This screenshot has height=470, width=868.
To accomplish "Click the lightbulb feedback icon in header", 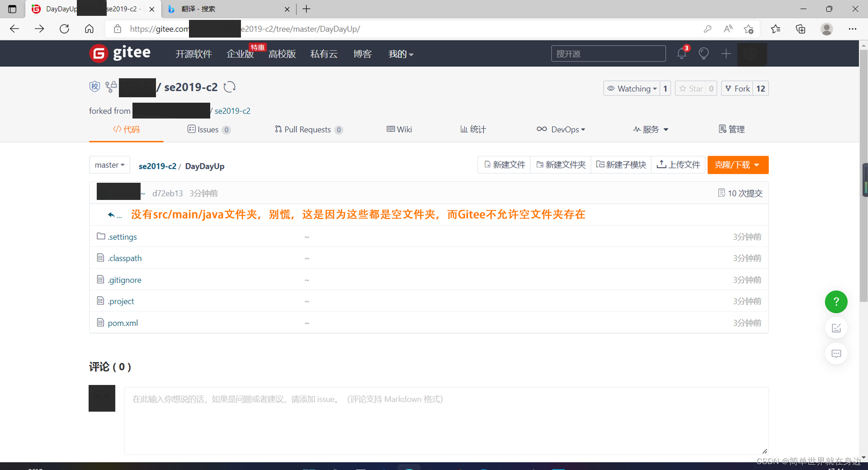I will pyautogui.click(x=703, y=53).
